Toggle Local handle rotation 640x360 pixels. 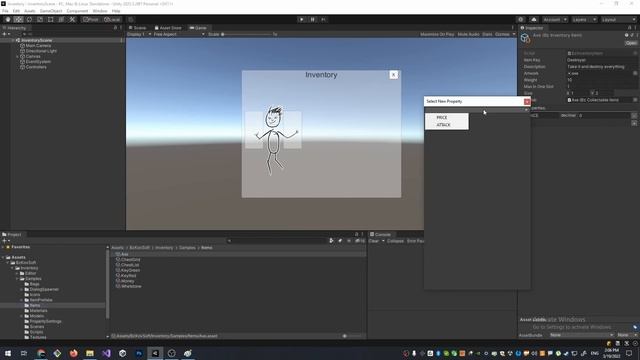[112, 19]
